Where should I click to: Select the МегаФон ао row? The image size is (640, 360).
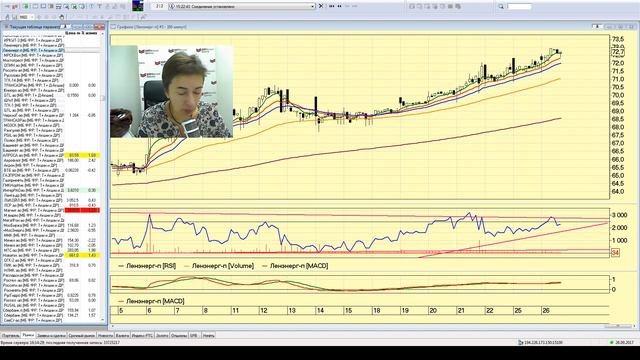(x=51, y=220)
